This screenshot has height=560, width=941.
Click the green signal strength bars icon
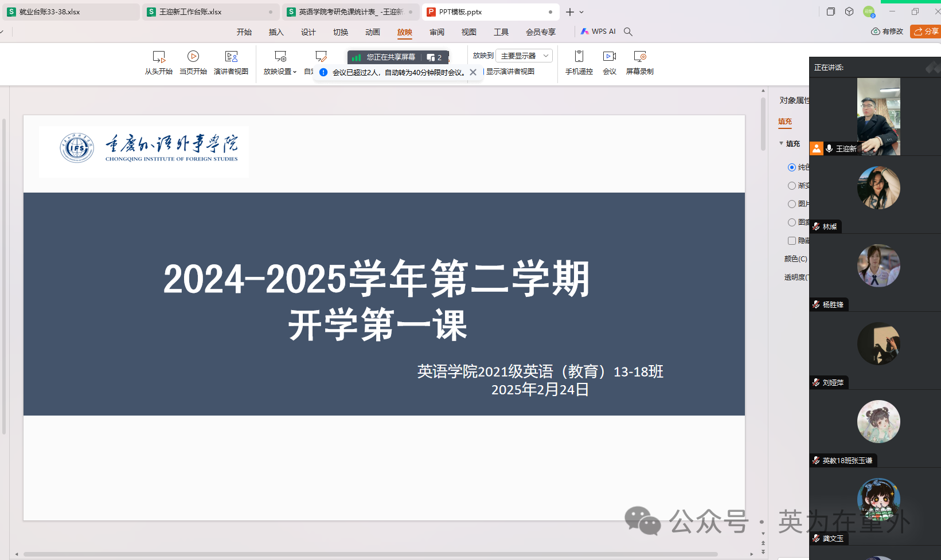(356, 57)
